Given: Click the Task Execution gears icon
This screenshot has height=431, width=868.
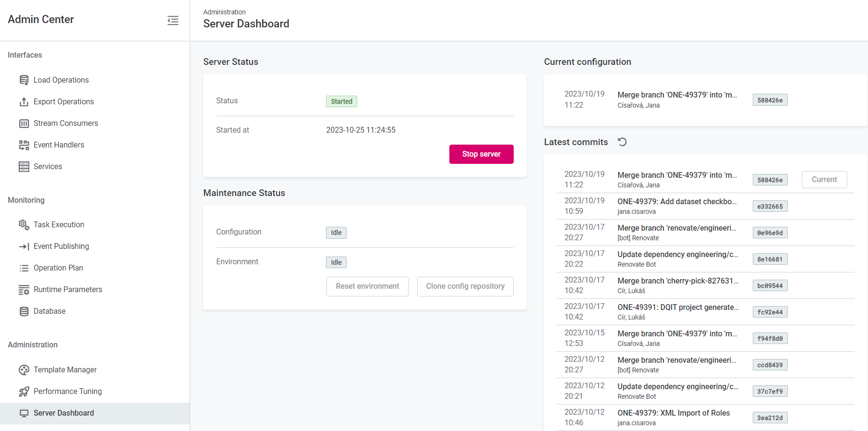Looking at the screenshot, I should pos(24,225).
